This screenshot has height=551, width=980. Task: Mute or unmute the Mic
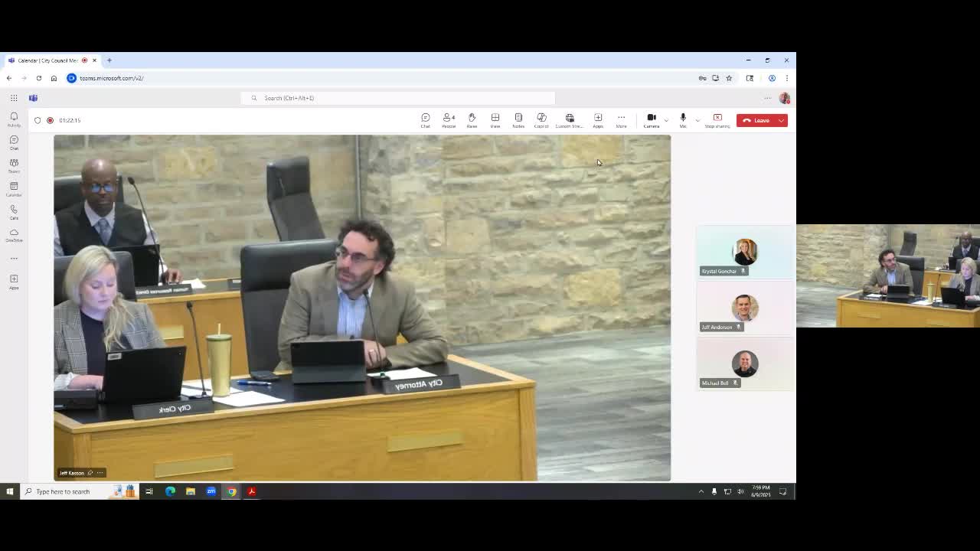click(x=683, y=119)
